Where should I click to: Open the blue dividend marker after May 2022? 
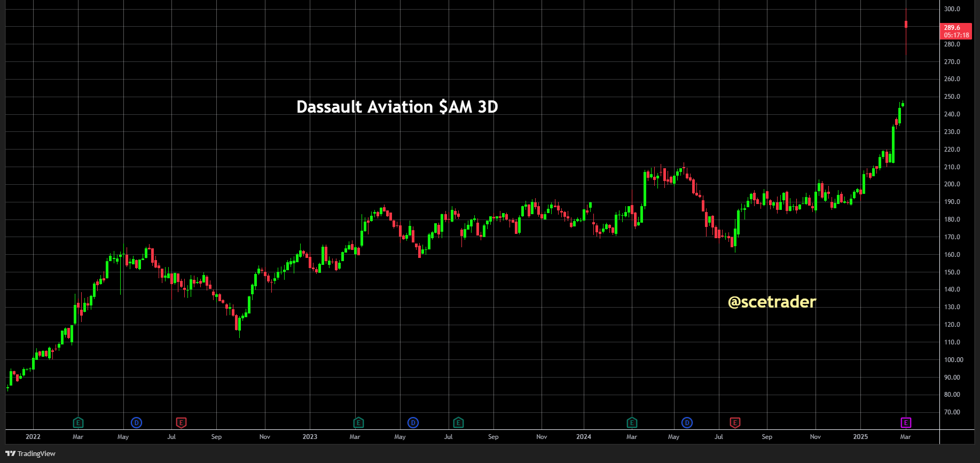click(137, 423)
